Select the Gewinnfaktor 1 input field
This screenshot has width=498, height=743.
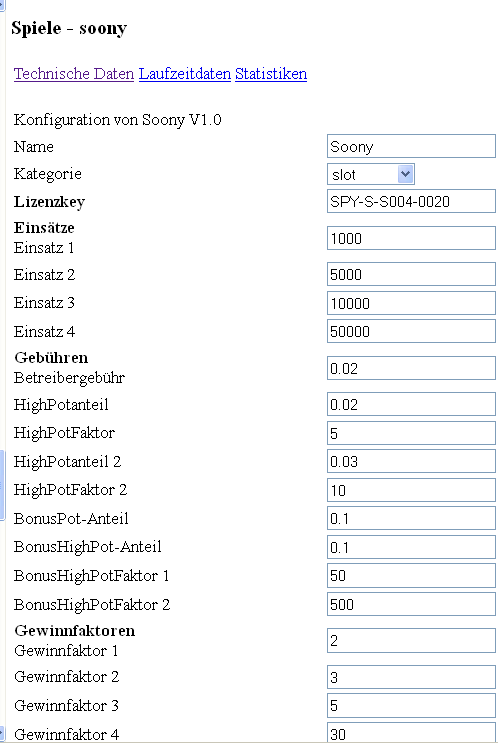(x=411, y=641)
